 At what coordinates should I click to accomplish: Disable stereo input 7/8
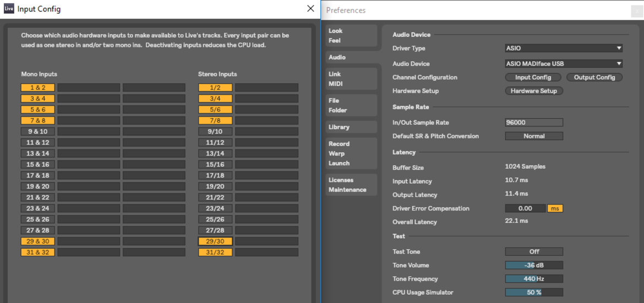(x=215, y=121)
